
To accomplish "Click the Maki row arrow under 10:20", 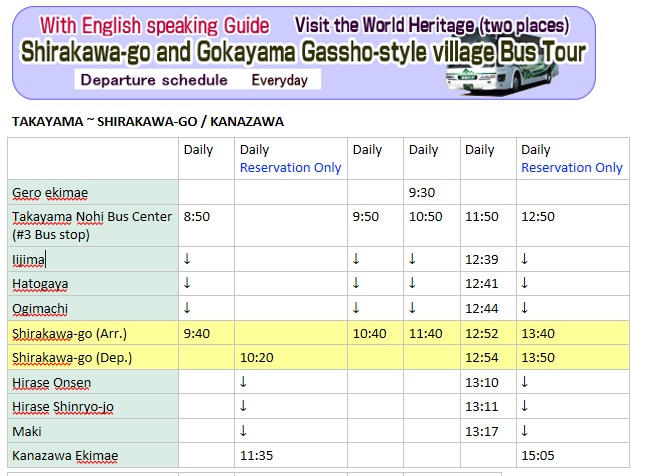I will 243,430.
